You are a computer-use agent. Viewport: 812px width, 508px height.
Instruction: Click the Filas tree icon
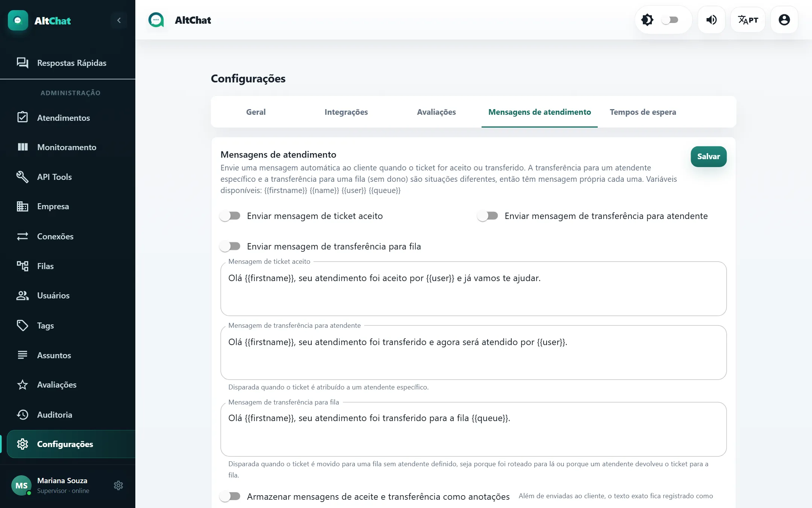click(x=23, y=266)
